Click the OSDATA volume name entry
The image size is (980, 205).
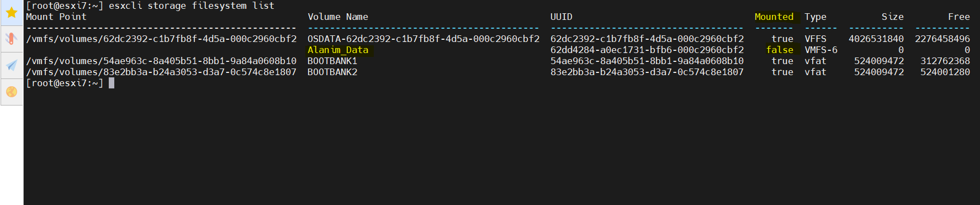tap(423, 39)
